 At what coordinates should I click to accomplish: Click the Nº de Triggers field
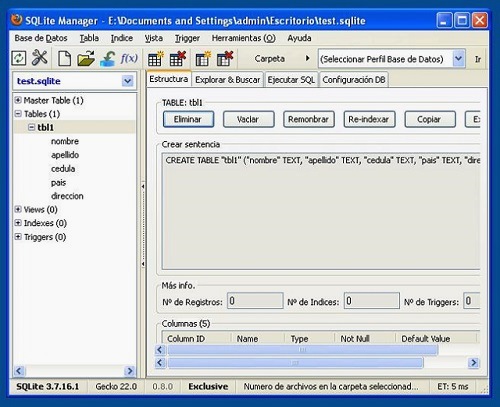(x=471, y=301)
